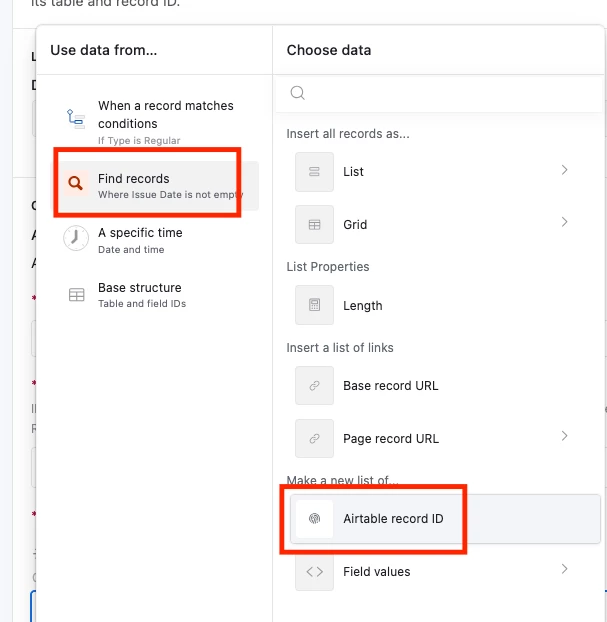Choose Airtable record ID option

[x=445, y=519]
